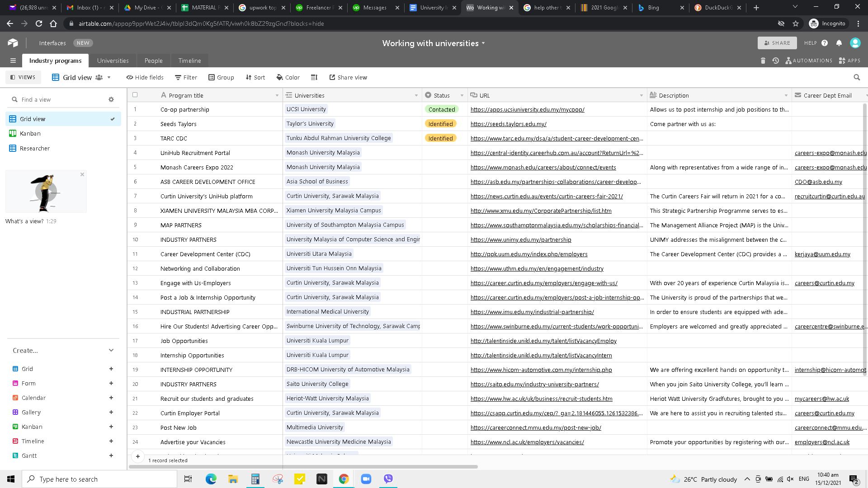Open Status column dropdown arrow

[x=462, y=95]
